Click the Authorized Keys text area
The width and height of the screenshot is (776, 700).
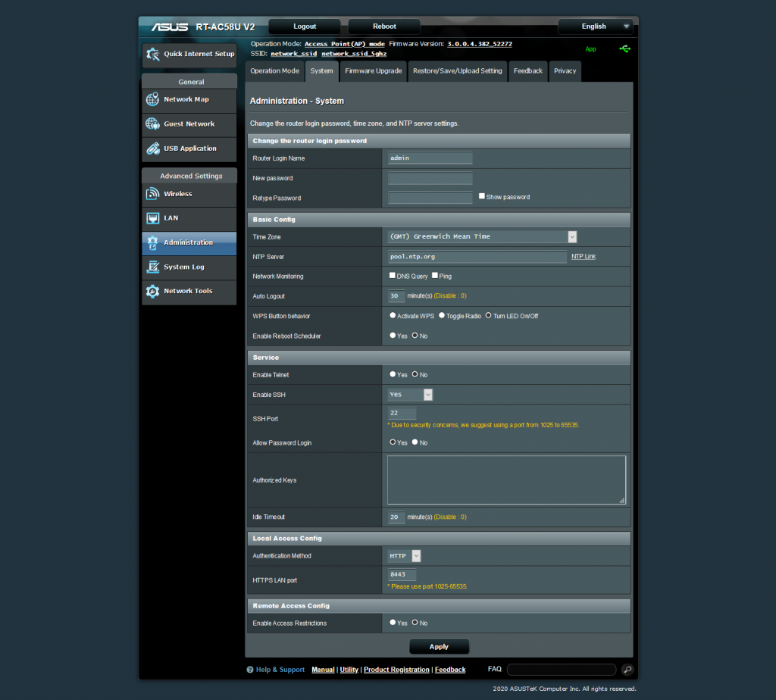pyautogui.click(x=507, y=480)
